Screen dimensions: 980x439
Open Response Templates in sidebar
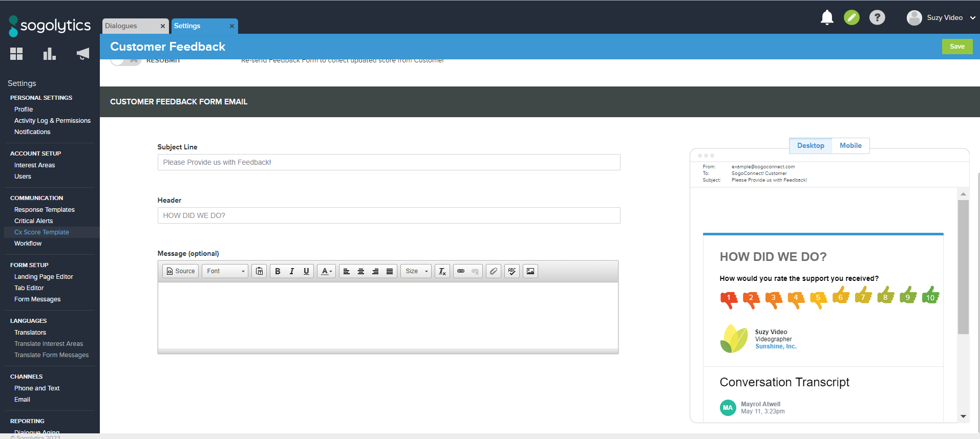pos(45,210)
